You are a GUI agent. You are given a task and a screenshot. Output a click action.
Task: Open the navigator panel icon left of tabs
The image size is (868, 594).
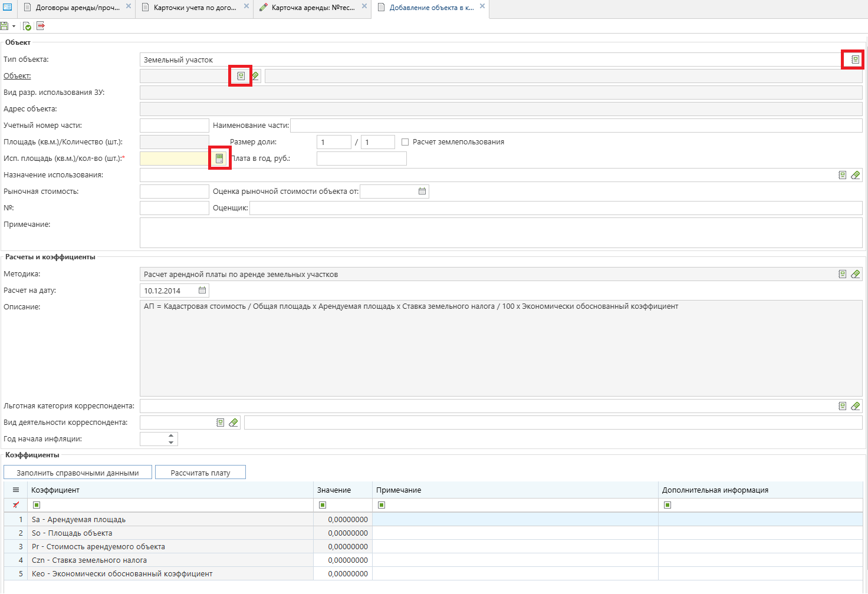[8, 8]
